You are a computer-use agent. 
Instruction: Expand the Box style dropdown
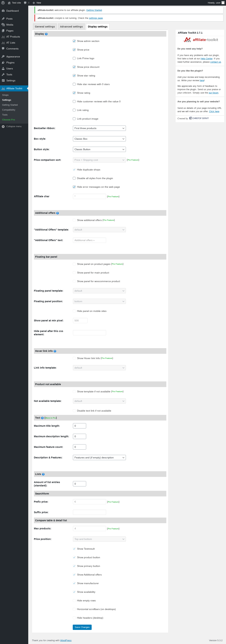[x=99, y=139]
